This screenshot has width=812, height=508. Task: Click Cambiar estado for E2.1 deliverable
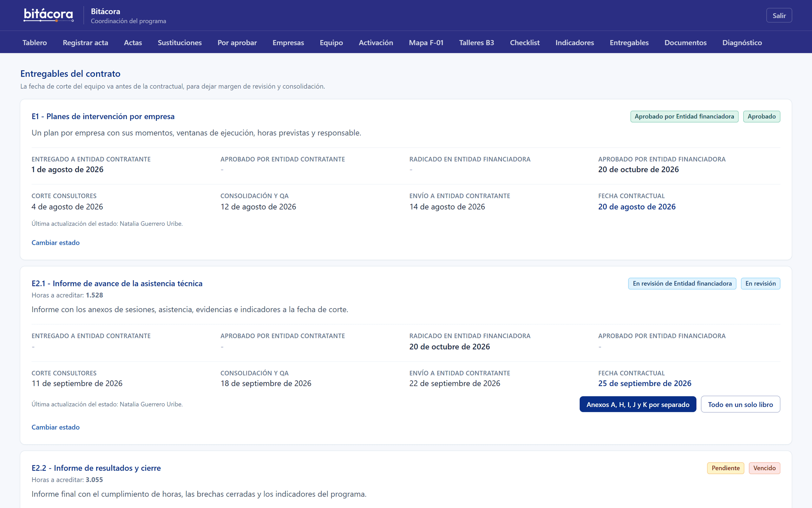[56, 427]
